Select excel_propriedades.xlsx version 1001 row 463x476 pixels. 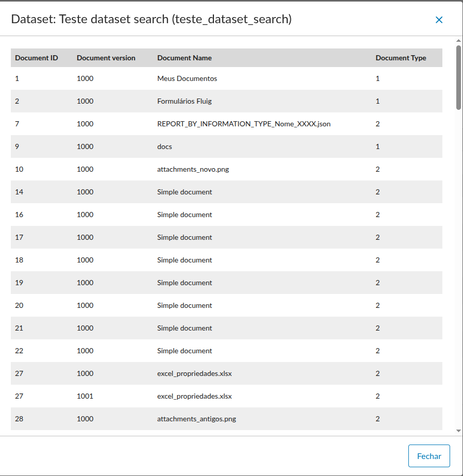[194, 396]
